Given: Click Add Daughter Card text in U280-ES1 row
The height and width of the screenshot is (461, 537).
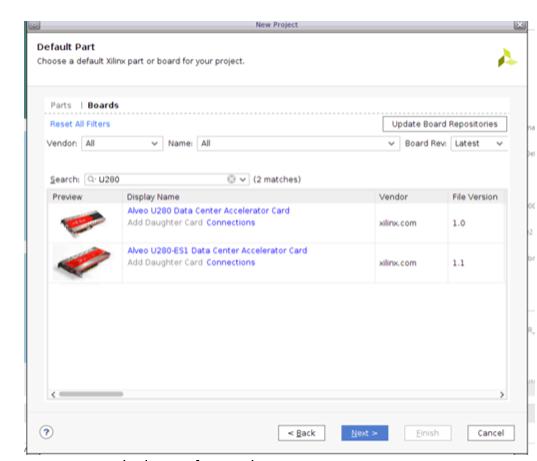Looking at the screenshot, I should coord(165,262).
